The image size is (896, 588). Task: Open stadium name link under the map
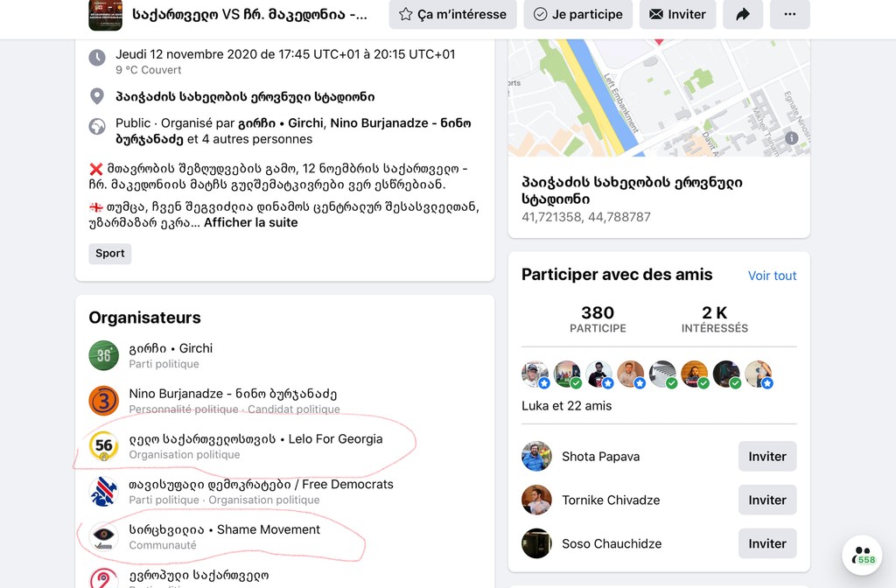[632, 191]
